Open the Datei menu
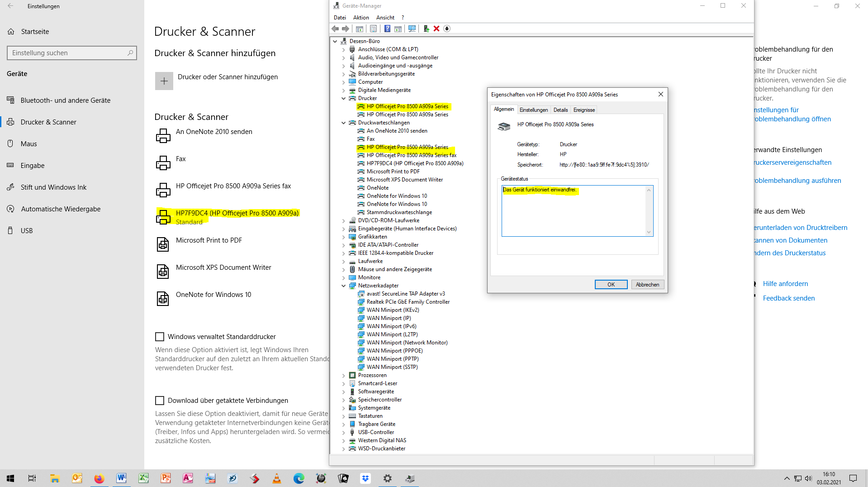The width and height of the screenshot is (868, 487). tap(340, 18)
